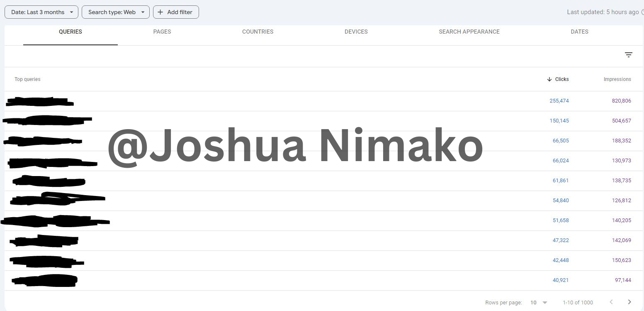Click the 40,921 clicks value
Screen dimensions: 644x311
[561, 280]
